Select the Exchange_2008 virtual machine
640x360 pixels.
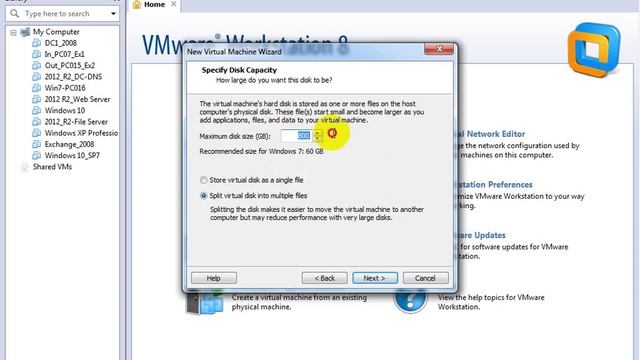69,144
